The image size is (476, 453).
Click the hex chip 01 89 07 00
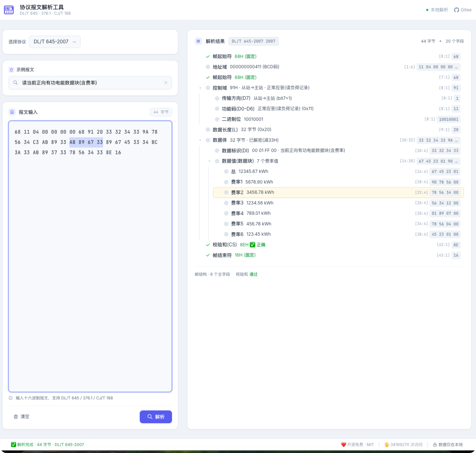[x=445, y=213]
